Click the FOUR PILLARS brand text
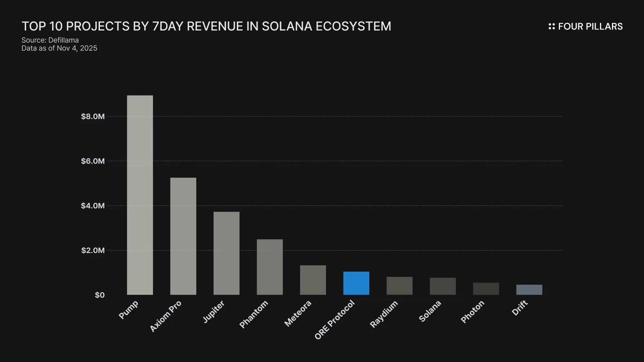Image resolution: width=644 pixels, height=362 pixels. (590, 26)
